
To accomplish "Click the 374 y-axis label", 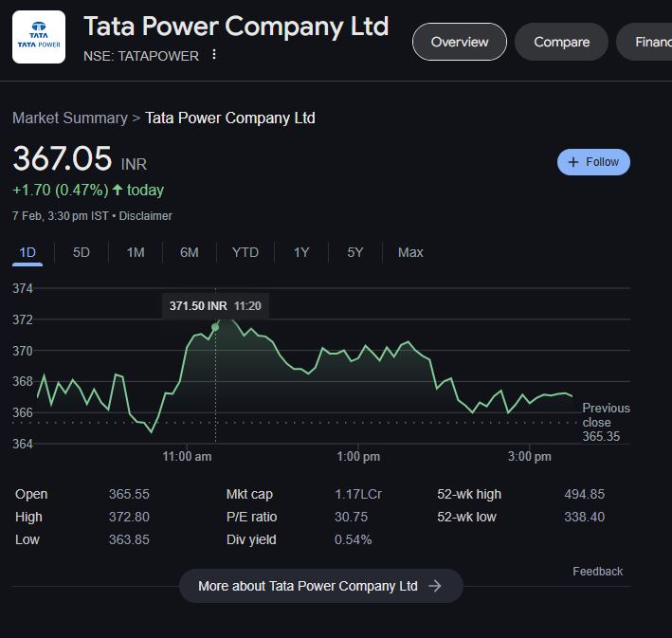I will click(x=23, y=288).
